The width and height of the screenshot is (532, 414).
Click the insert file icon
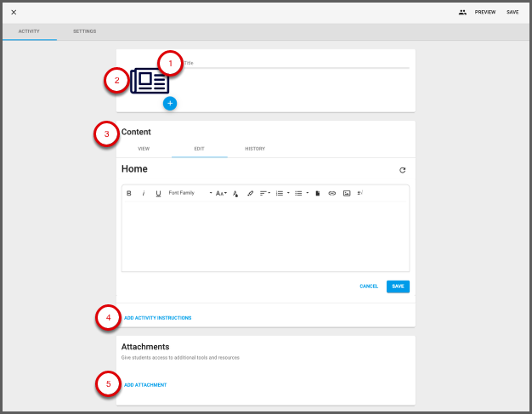pos(318,193)
